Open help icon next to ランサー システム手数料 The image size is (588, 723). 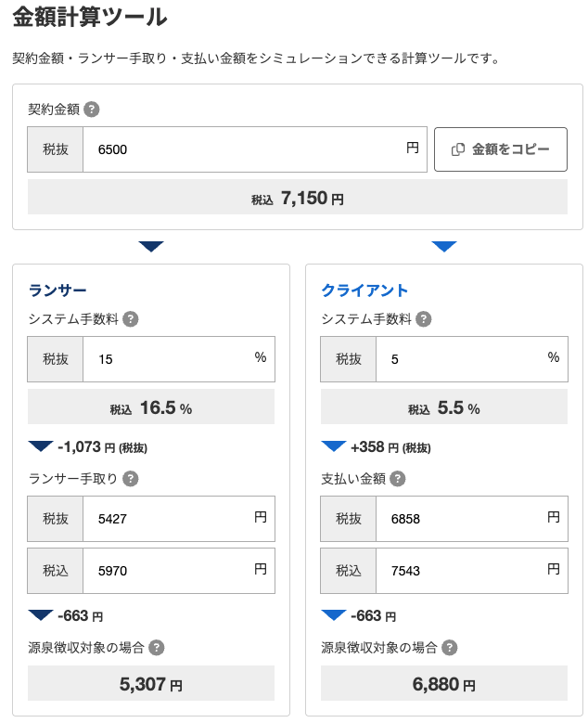tap(131, 319)
